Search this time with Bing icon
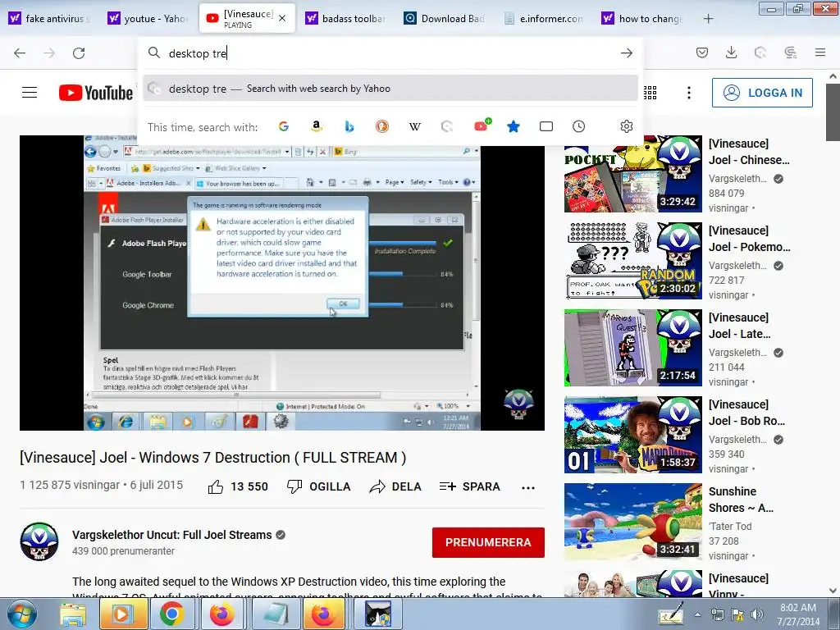Screen dimensions: 840x630 point(349,126)
